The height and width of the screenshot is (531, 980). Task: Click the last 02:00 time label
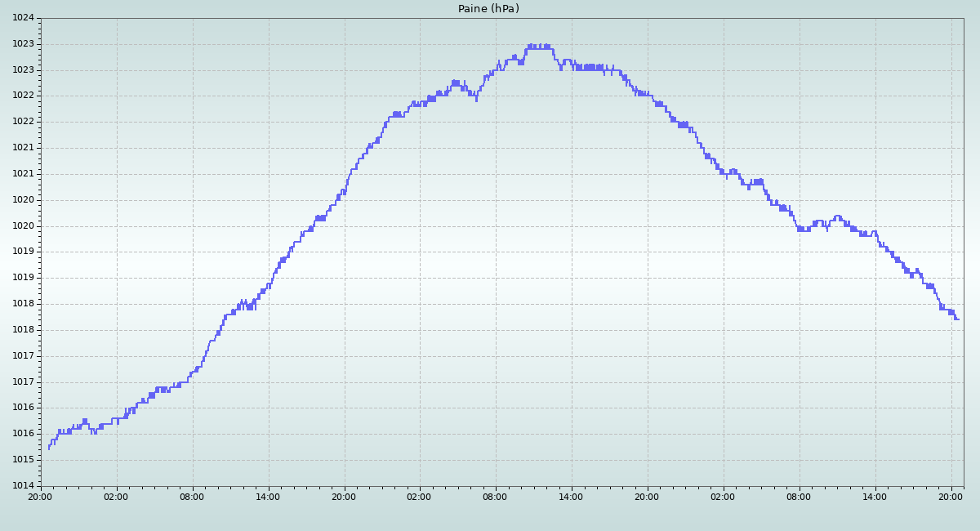pyautogui.click(x=723, y=496)
